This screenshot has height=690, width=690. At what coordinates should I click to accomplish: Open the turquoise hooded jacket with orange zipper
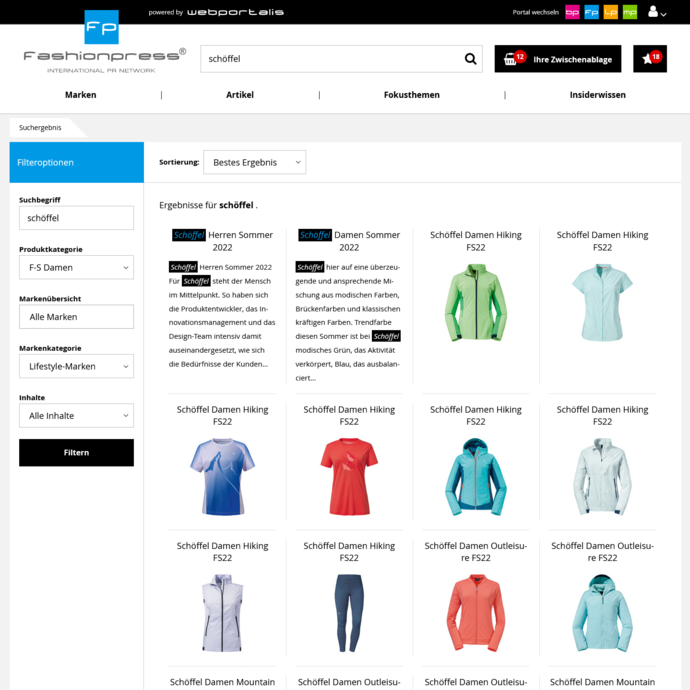pos(476,477)
